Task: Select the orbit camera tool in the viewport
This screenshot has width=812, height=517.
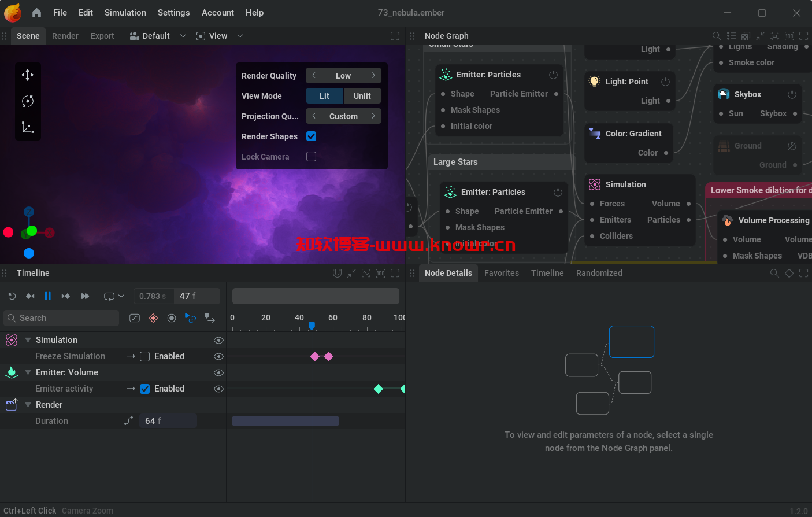Action: click(28, 101)
